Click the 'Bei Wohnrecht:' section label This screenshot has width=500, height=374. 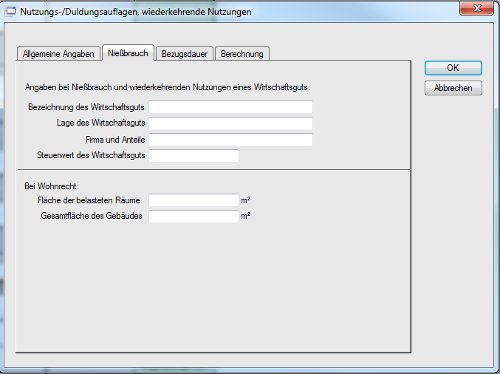(51, 186)
